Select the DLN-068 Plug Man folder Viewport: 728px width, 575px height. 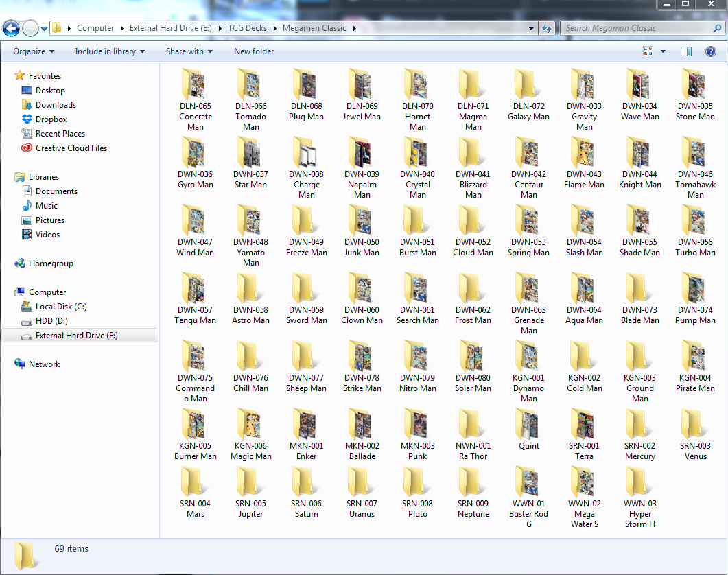point(307,95)
